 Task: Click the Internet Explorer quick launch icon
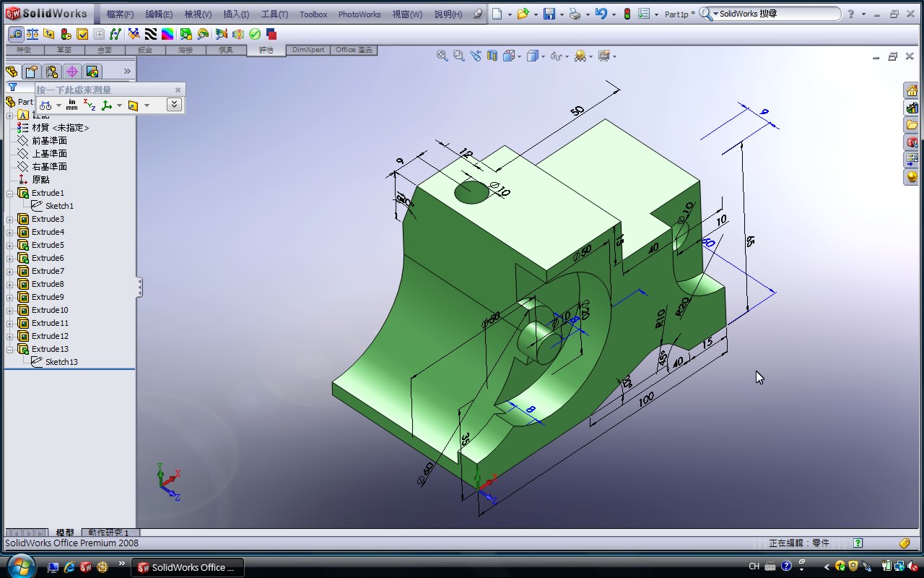69,567
